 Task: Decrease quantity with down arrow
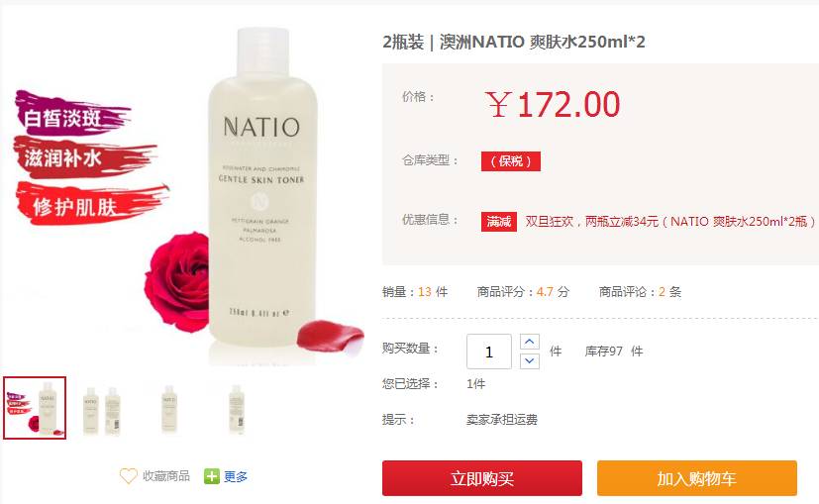click(530, 360)
